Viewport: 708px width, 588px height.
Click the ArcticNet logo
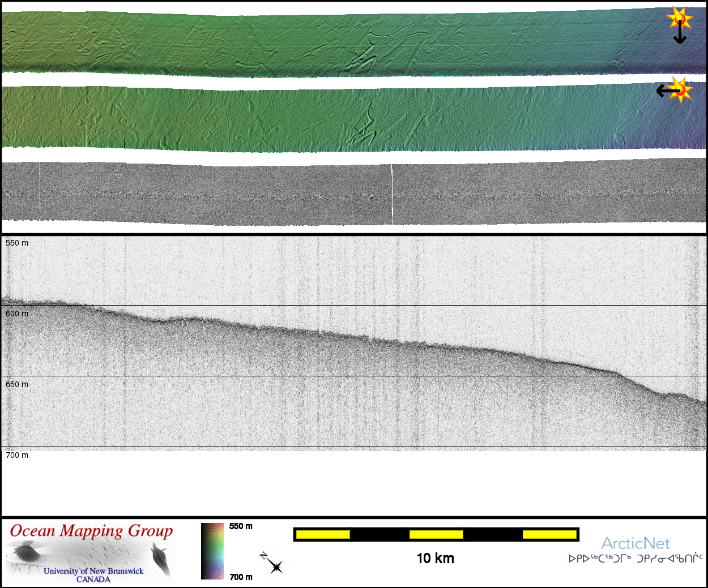tap(636, 543)
